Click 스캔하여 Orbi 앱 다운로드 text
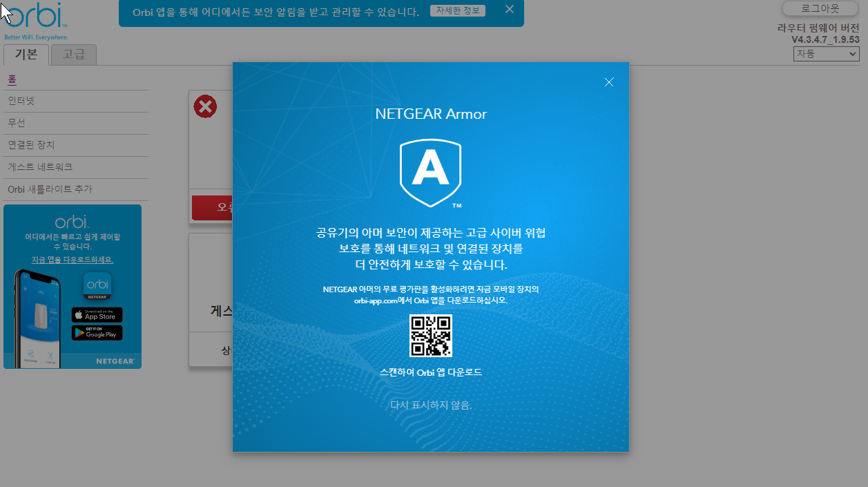 pos(431,372)
